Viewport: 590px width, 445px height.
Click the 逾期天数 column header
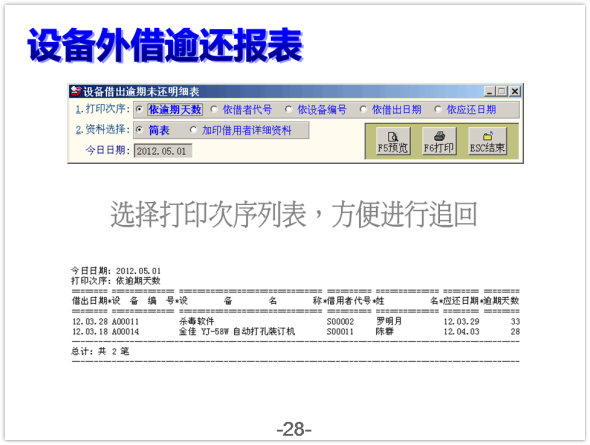pyautogui.click(x=501, y=301)
